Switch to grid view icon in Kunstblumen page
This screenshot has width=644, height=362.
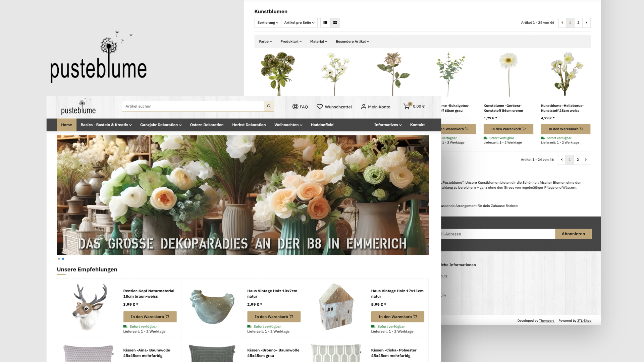[335, 23]
